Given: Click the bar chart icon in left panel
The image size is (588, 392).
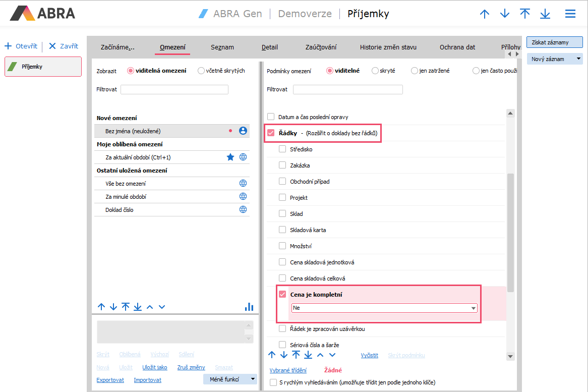Looking at the screenshot, I should pos(249,307).
